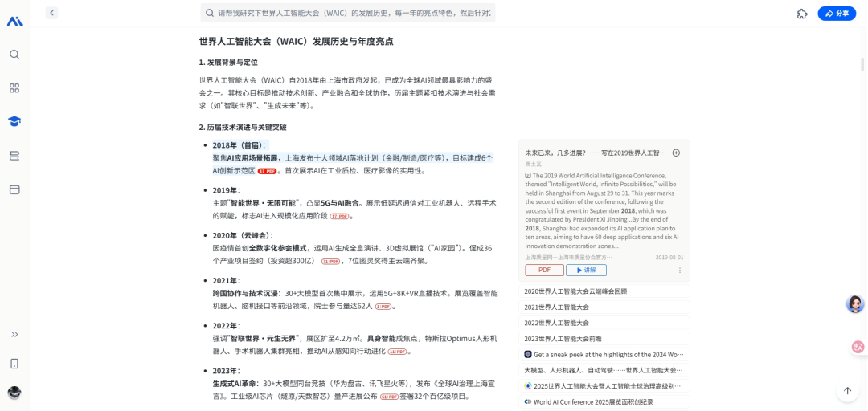This screenshot has width=868, height=411.
Task: Open the window panel icon in sidebar
Action: click(x=14, y=189)
